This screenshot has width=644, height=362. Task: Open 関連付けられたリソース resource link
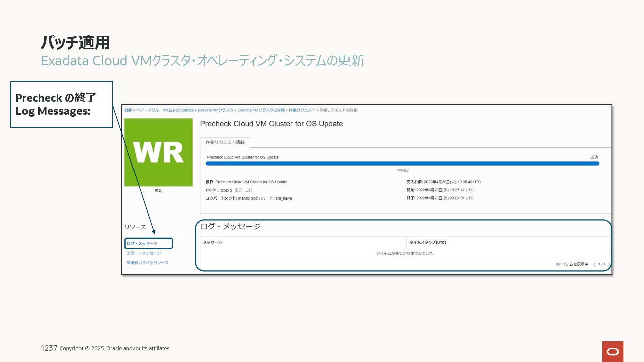point(148,263)
